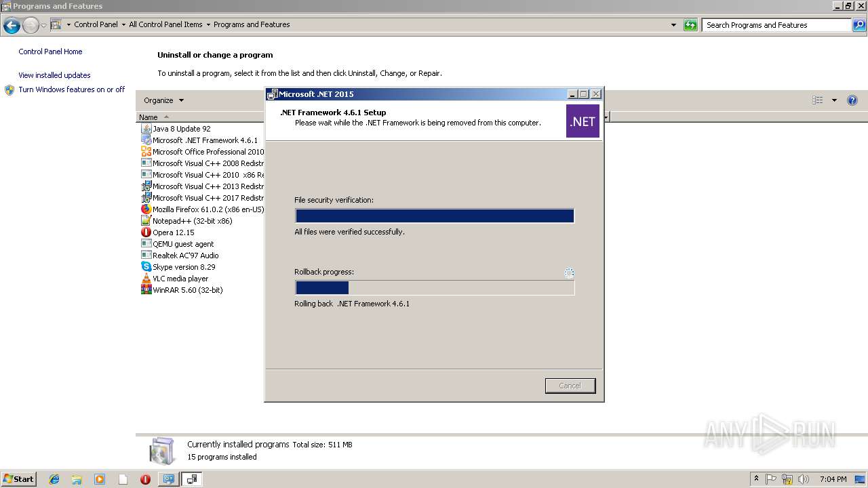Open Turn Windows features on or off
Screen dimensions: 868x488
(72, 89)
